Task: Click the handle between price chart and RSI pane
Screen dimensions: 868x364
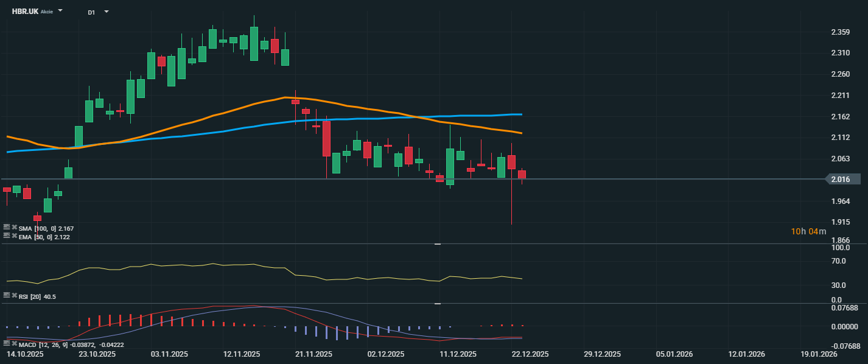Action: 437,244
